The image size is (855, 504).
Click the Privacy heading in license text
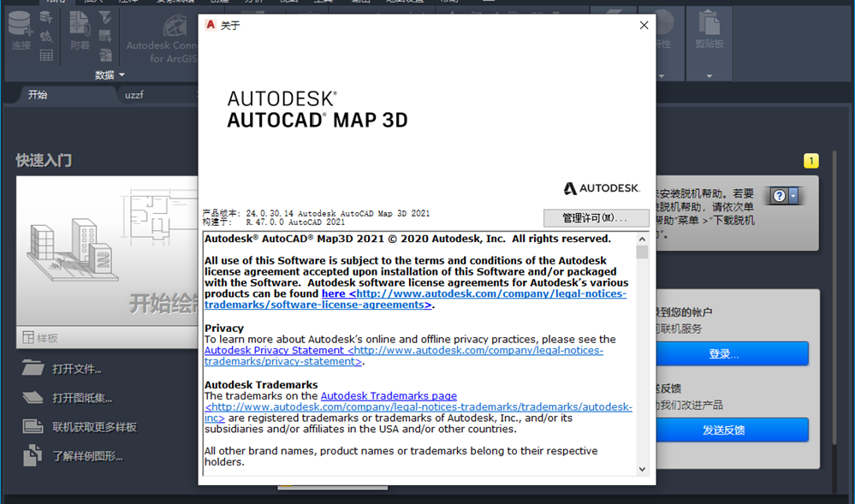[x=224, y=329]
